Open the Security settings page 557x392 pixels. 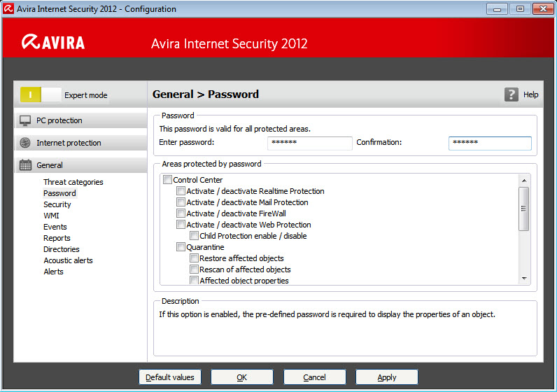tap(57, 204)
